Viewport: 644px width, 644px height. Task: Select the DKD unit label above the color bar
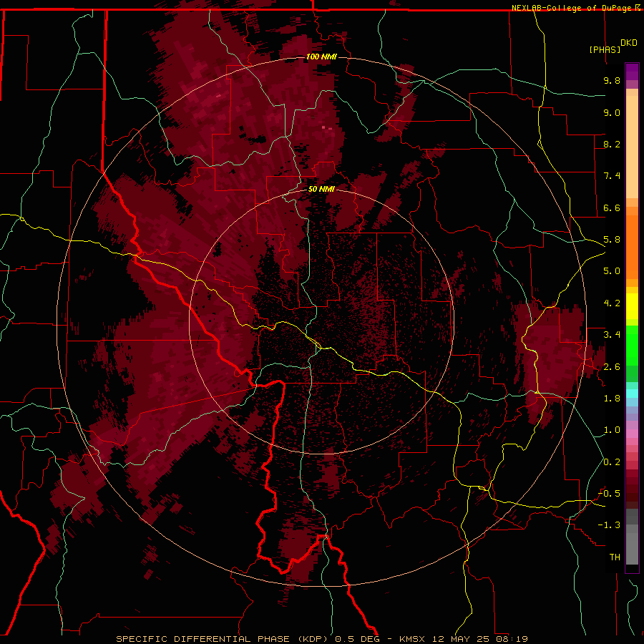coord(629,43)
